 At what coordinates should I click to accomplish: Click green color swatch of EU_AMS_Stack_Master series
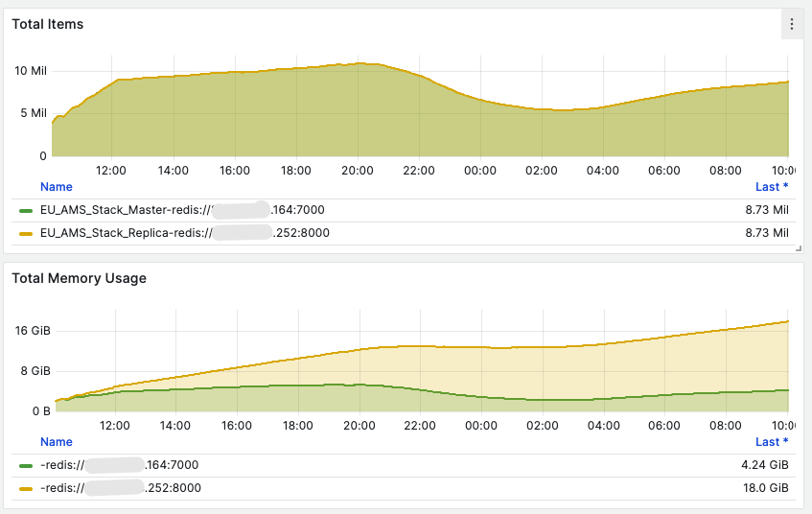click(26, 210)
